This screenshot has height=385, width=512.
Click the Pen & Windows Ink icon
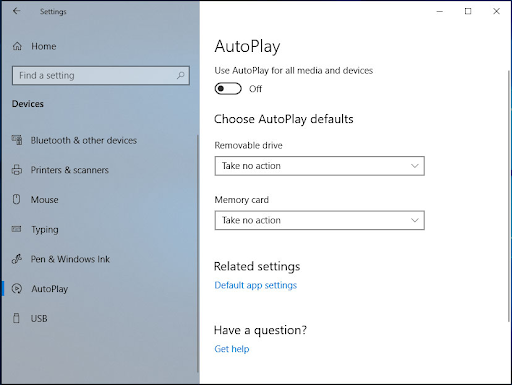[17, 259]
